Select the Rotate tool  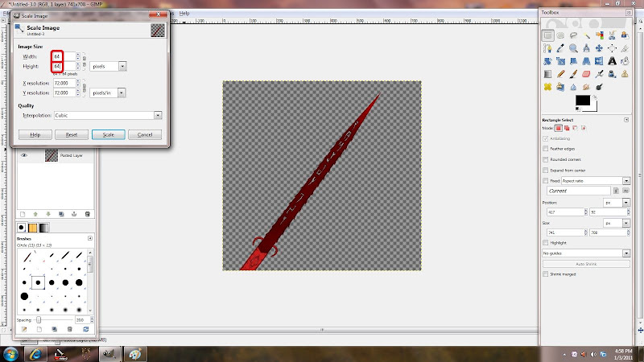pos(547,61)
